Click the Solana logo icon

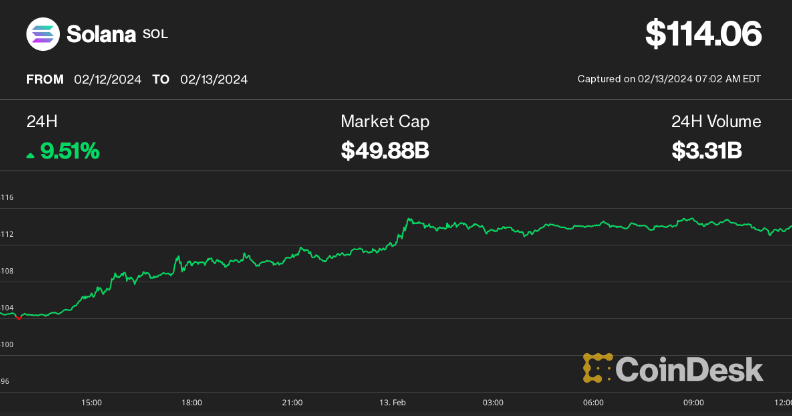[43, 34]
